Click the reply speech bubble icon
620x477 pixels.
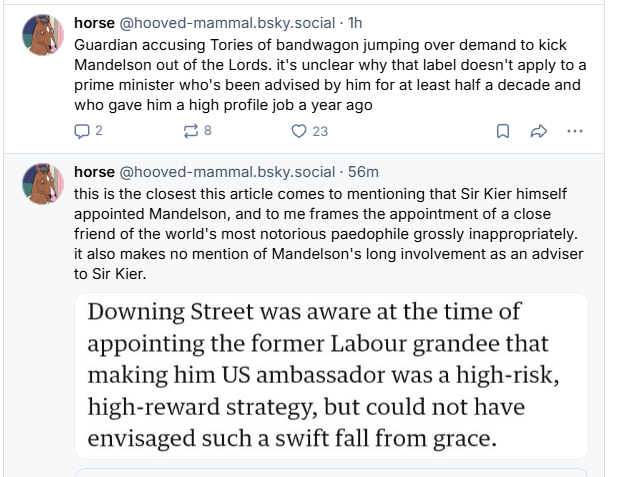[x=82, y=130]
